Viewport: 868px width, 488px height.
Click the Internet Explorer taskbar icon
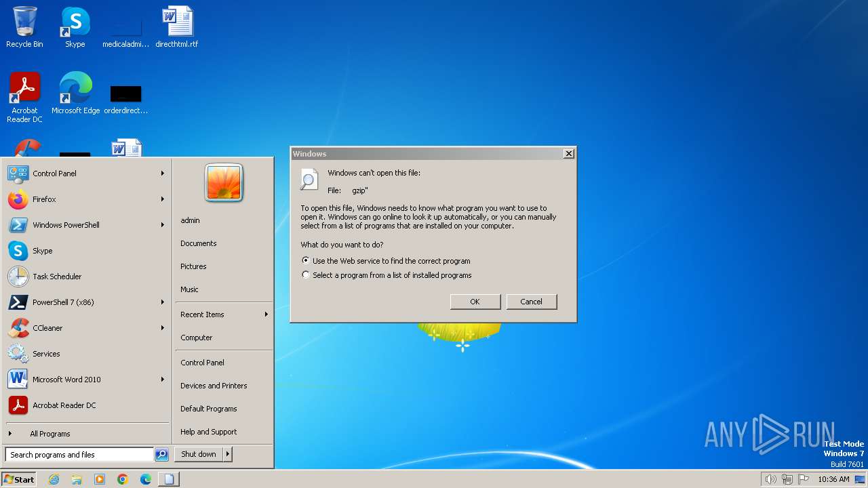(x=54, y=479)
